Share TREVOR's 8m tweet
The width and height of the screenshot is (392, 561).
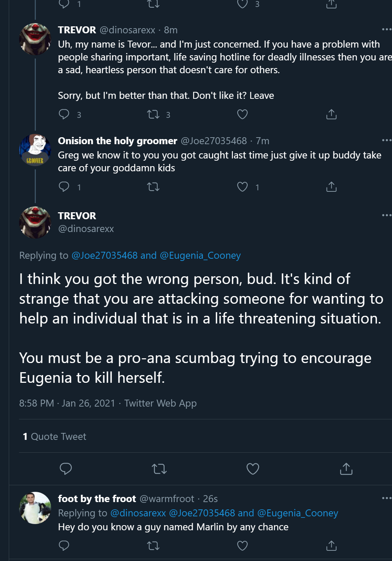pyautogui.click(x=331, y=115)
